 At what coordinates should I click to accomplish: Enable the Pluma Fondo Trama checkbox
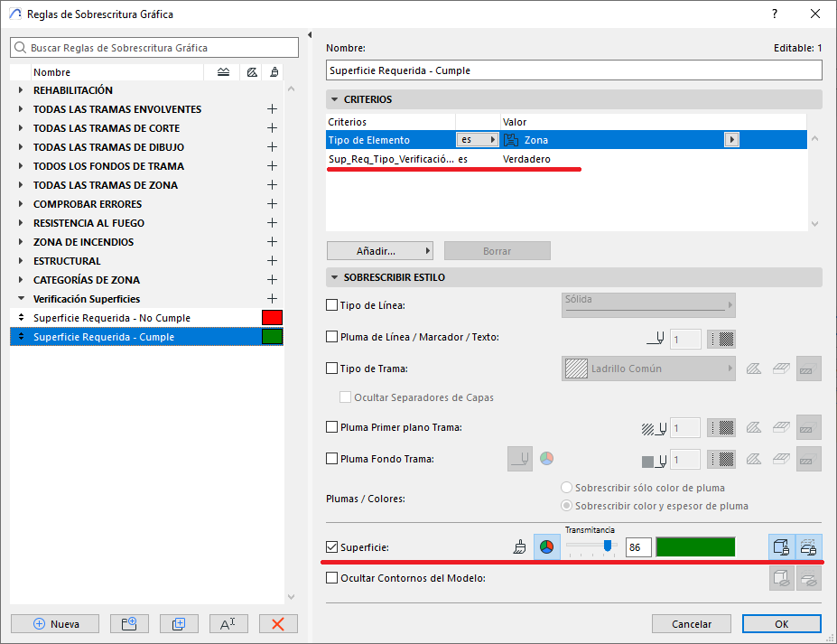(331, 459)
